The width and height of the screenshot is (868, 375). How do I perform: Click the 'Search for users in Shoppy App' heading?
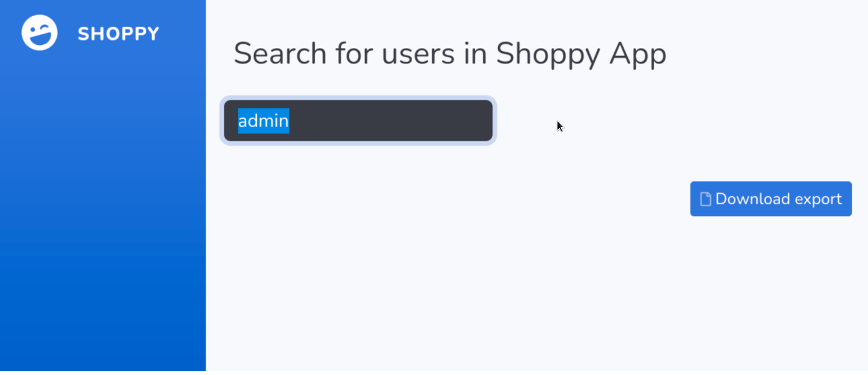[x=450, y=54]
